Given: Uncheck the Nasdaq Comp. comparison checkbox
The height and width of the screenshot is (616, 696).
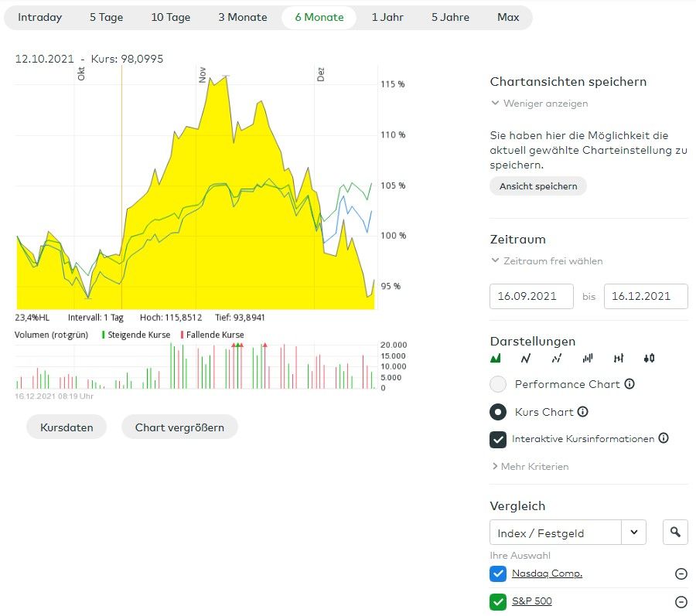Looking at the screenshot, I should tap(498, 573).
